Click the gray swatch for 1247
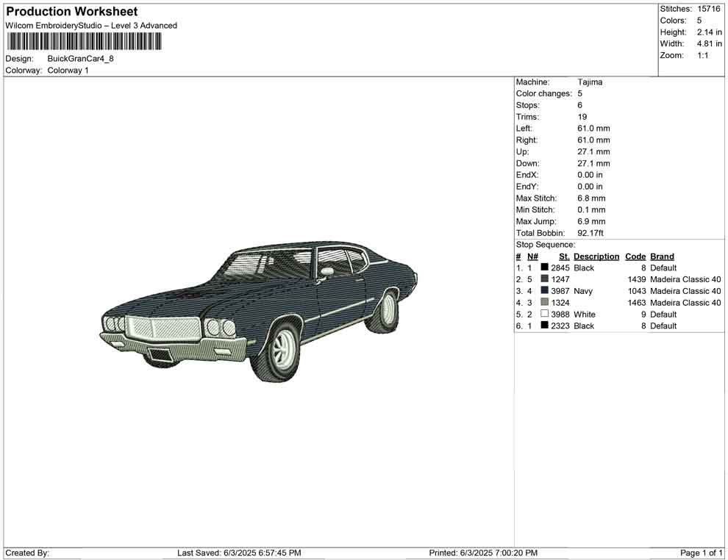Image resolution: width=728 pixels, height=560 pixels. pyautogui.click(x=545, y=279)
